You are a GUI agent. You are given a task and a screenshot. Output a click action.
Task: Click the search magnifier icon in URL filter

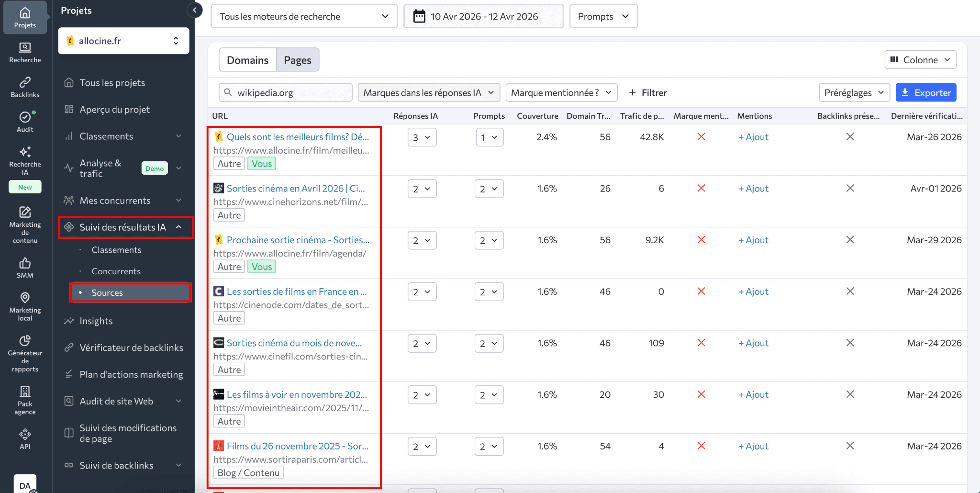tap(228, 92)
